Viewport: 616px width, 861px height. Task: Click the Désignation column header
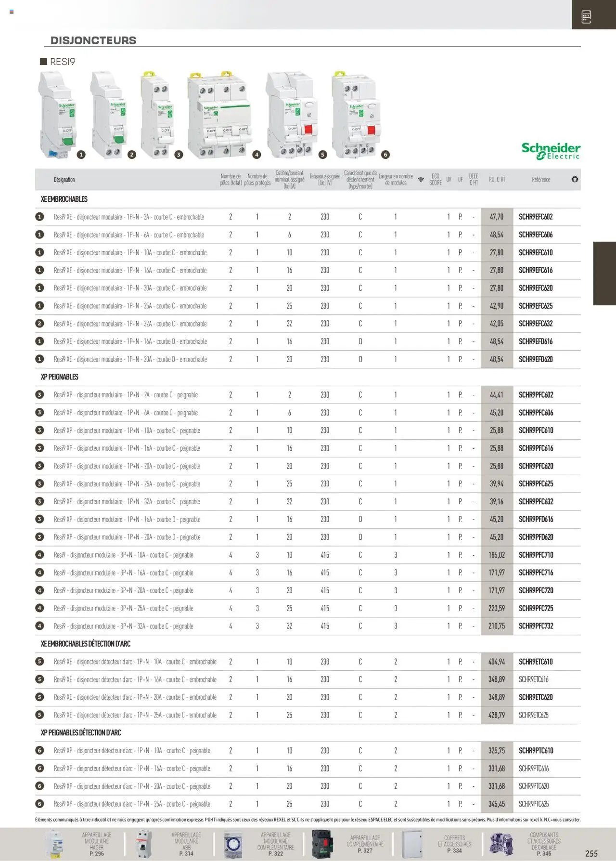pyautogui.click(x=64, y=180)
